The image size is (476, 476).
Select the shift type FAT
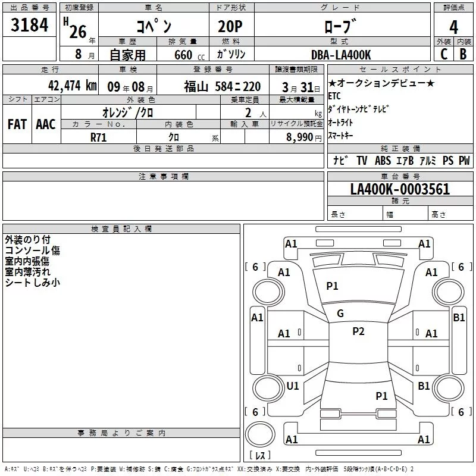pos(17,124)
